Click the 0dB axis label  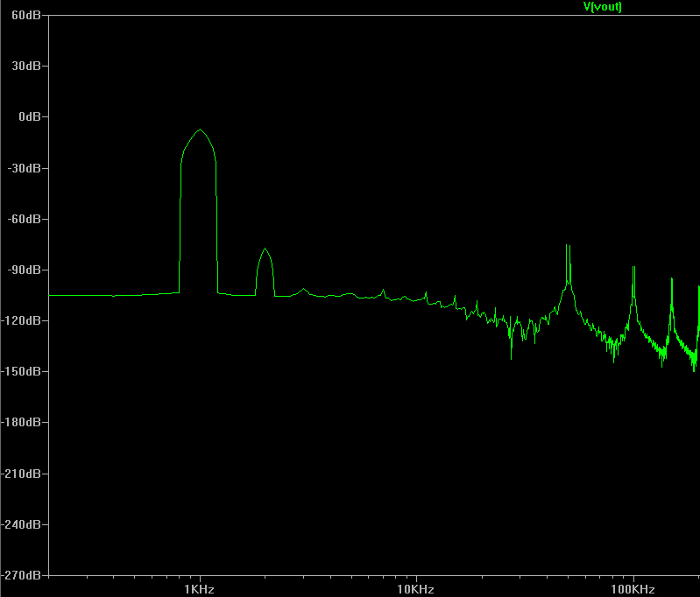pos(29,117)
